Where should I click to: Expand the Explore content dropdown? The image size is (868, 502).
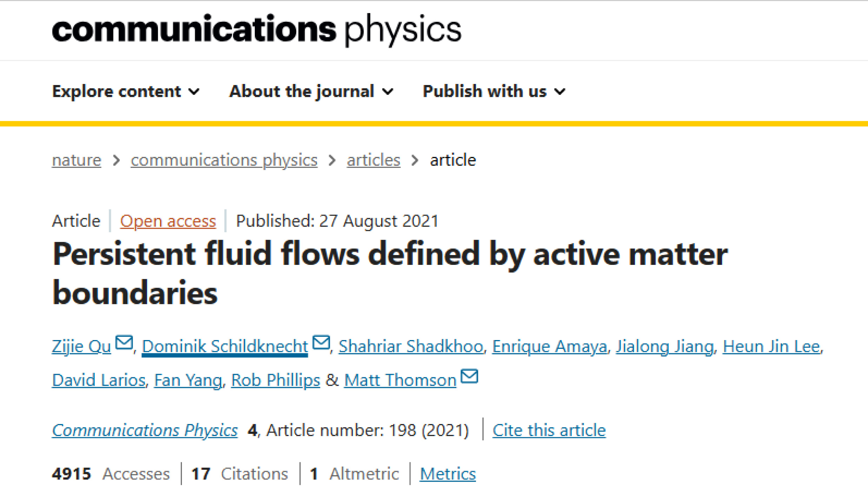[126, 91]
